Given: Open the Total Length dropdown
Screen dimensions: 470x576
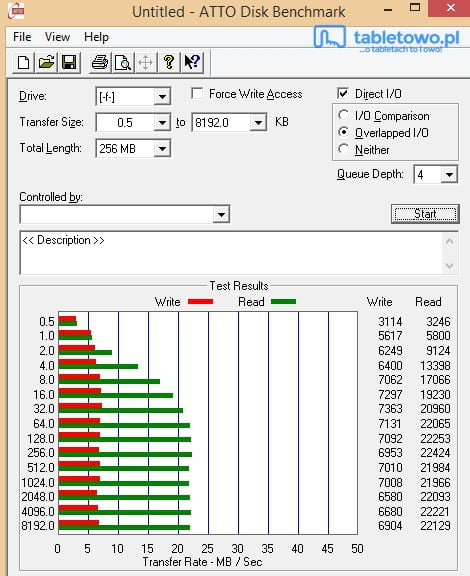Looking at the screenshot, I should click(x=162, y=149).
